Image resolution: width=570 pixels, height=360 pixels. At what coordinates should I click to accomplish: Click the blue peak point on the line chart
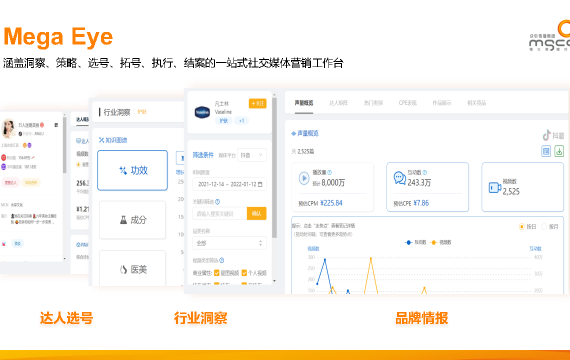point(325,259)
